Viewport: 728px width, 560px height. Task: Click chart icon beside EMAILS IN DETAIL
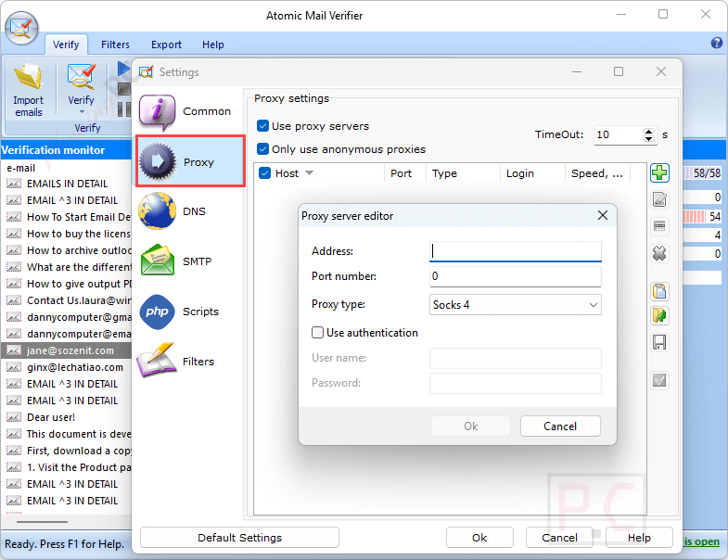tap(14, 184)
